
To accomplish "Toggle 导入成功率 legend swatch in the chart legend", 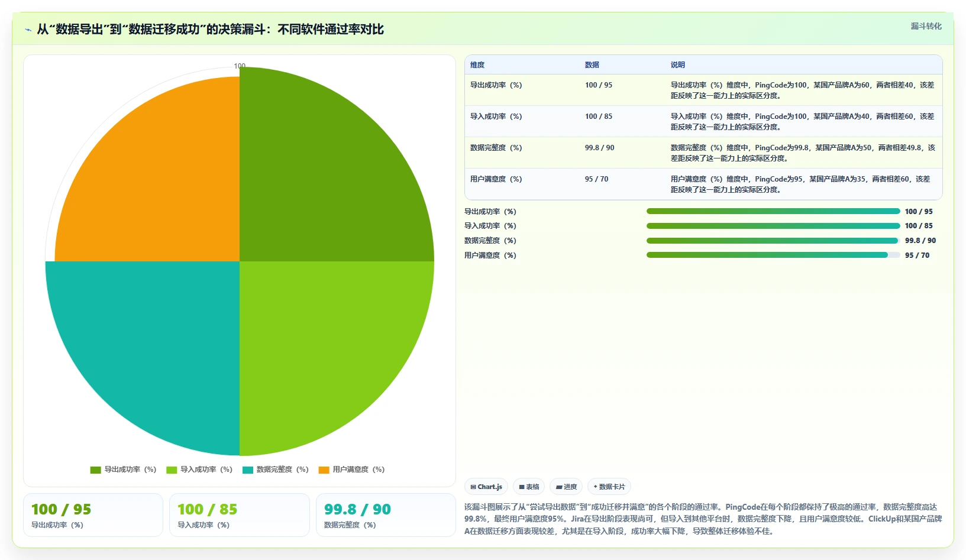I will click(172, 470).
